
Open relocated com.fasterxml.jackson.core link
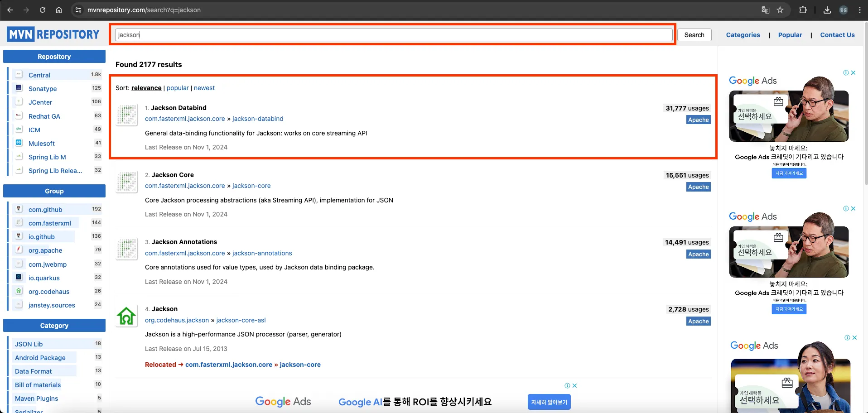(x=229, y=365)
